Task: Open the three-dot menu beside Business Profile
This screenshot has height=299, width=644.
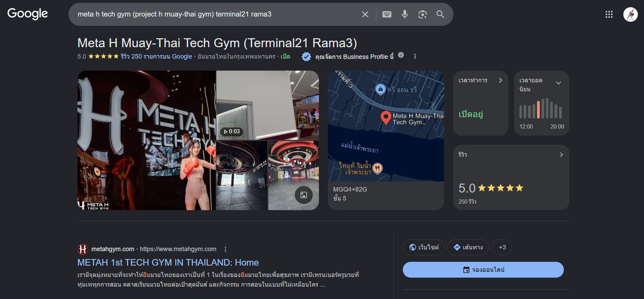Action: 415,56
